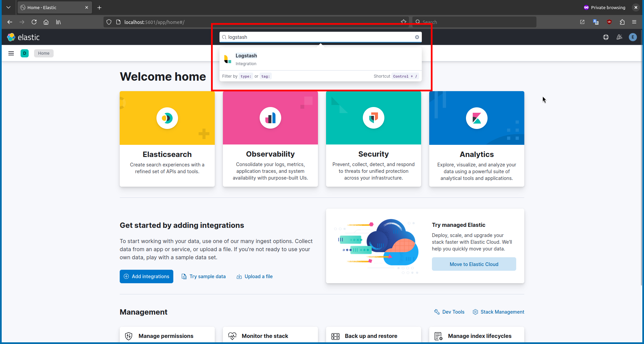Open the D space selector avatar

click(x=25, y=53)
